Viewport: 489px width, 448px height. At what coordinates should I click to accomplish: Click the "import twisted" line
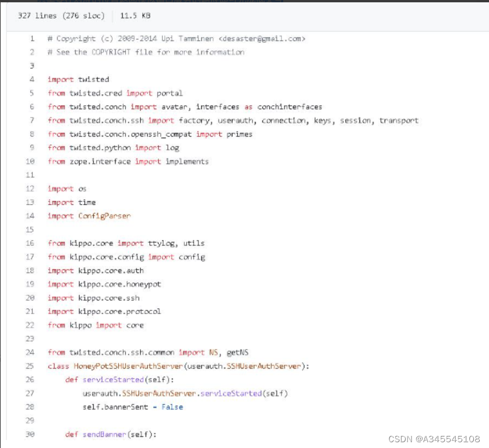tap(78, 79)
